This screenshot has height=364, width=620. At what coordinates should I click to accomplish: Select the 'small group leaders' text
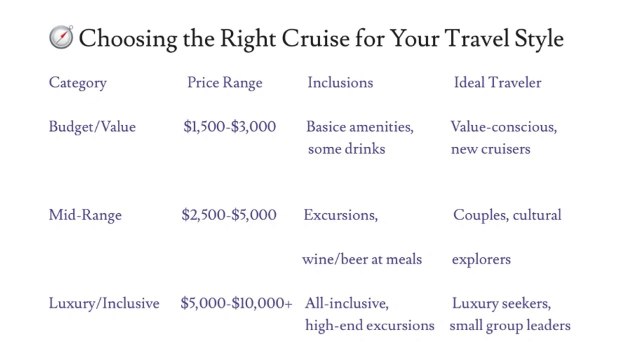(509, 326)
